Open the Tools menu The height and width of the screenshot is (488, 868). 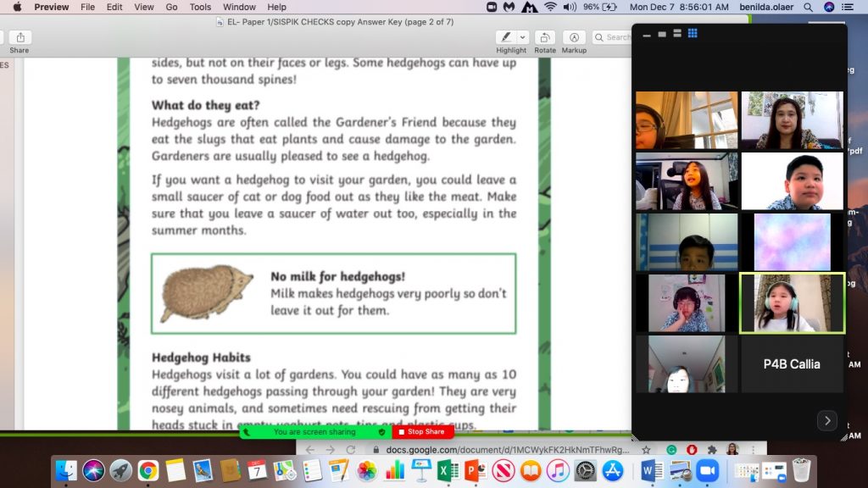[x=200, y=7]
